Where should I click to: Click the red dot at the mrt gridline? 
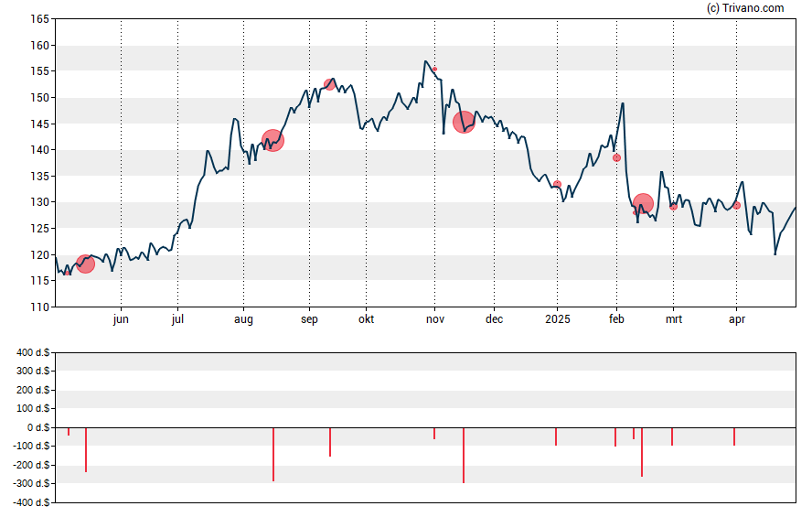674,206
